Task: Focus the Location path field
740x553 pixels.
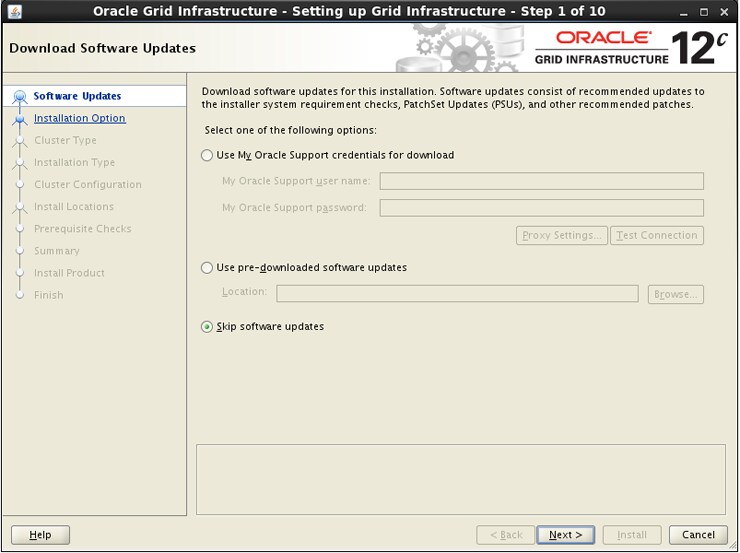Action: click(457, 293)
